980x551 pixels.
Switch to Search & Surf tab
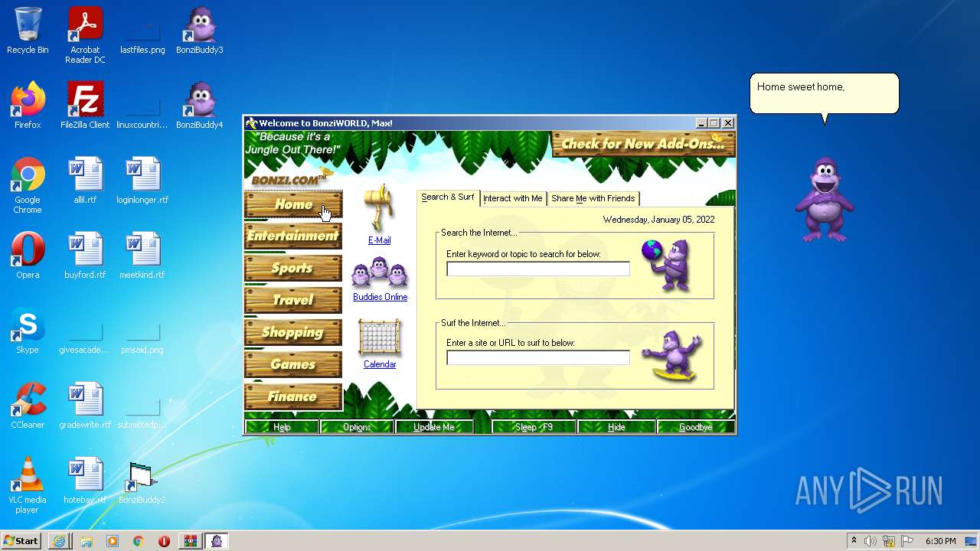click(x=448, y=197)
